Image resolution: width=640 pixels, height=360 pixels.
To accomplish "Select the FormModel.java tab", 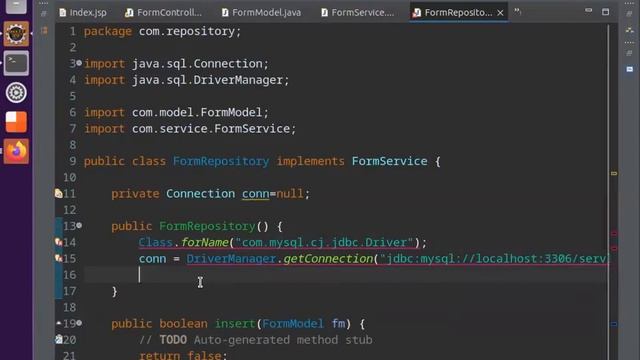I will coord(262,13).
